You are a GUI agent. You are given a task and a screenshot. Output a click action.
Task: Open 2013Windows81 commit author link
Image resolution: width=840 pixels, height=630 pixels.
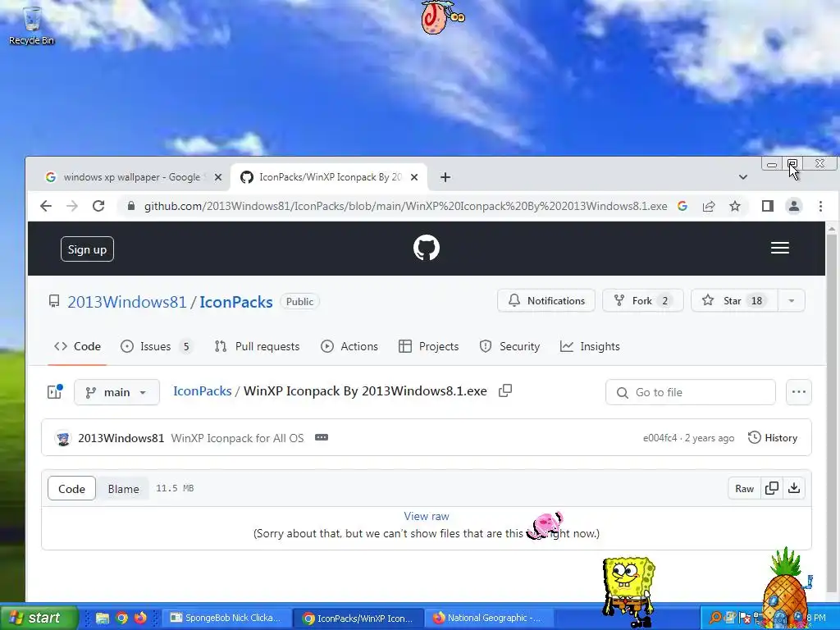[121, 438]
